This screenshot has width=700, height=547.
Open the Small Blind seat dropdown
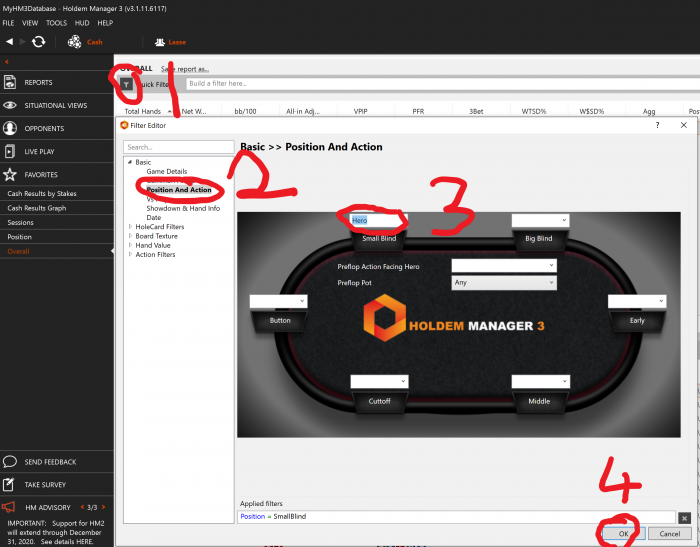tap(379, 220)
